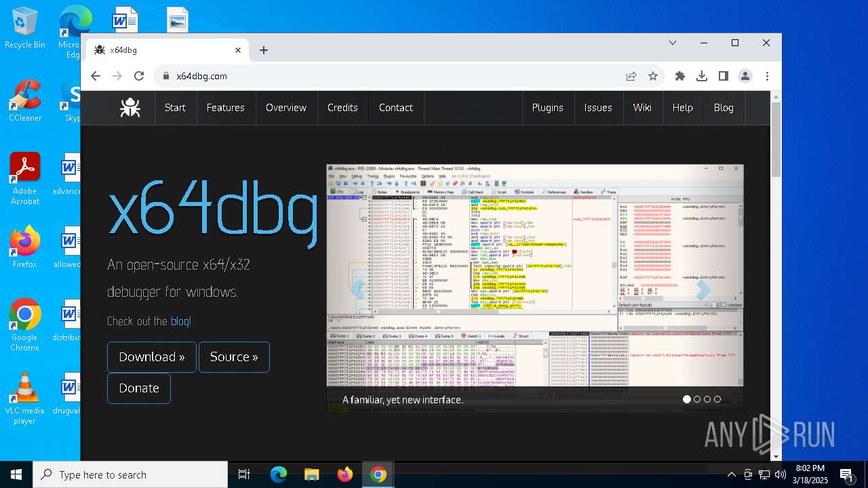Open Firefox desktop icon
The image size is (868, 488).
click(25, 247)
